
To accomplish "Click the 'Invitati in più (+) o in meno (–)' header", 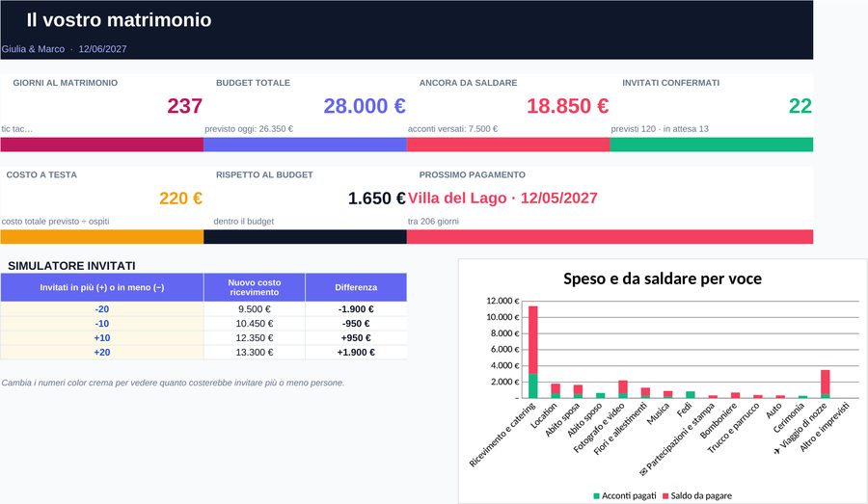I will pos(102,287).
